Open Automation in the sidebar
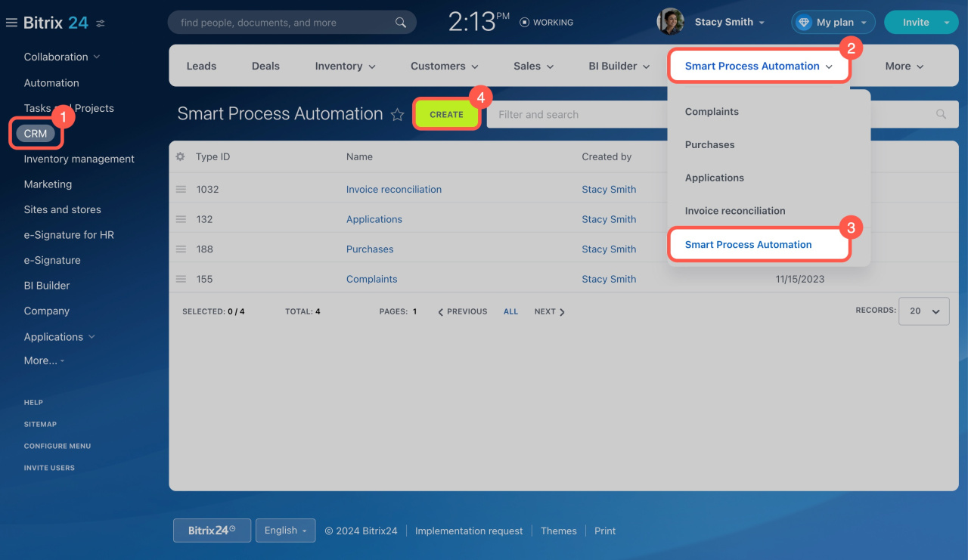The width and height of the screenshot is (968, 560). click(x=51, y=83)
